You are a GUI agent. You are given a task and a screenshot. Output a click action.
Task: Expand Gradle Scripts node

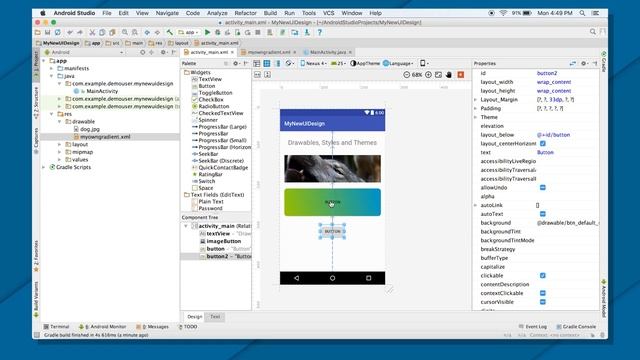point(44,167)
